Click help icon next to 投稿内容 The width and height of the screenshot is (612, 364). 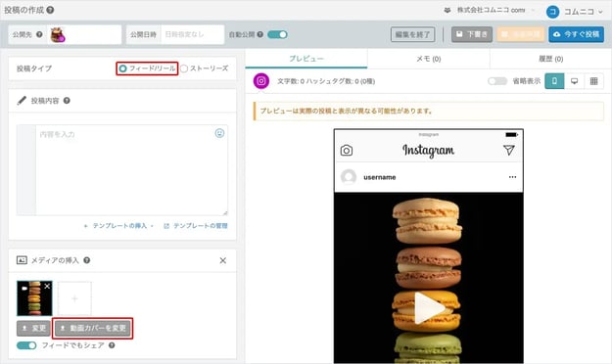pyautogui.click(x=67, y=101)
